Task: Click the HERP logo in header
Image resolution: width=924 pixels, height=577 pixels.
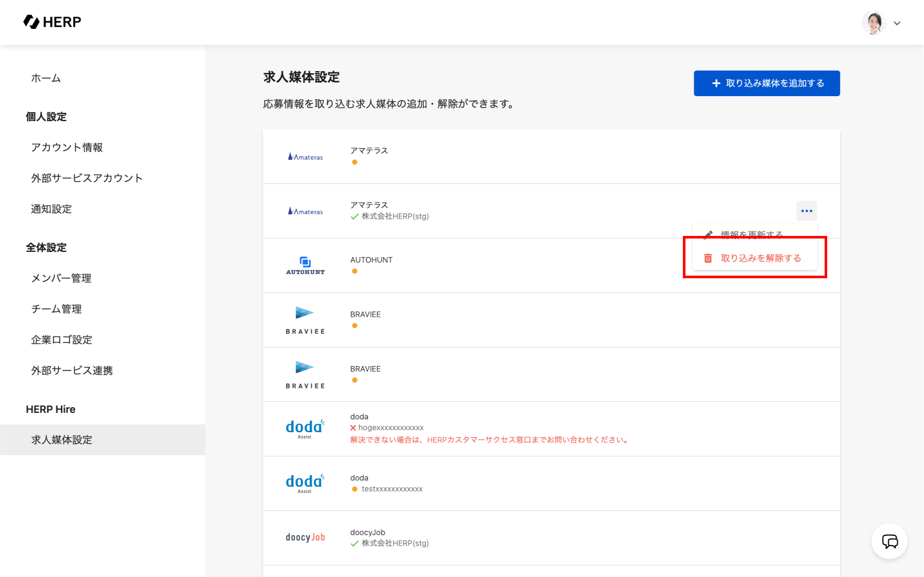Action: click(52, 22)
